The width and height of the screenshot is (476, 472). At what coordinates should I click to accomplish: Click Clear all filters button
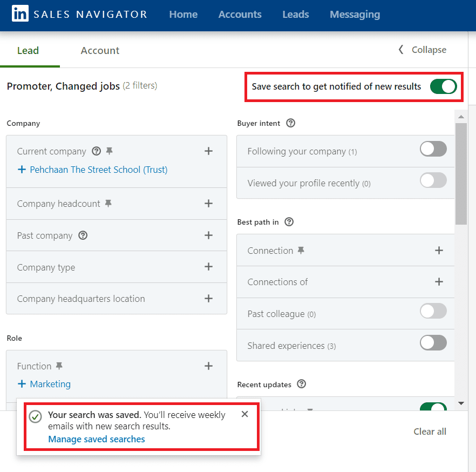click(x=430, y=431)
